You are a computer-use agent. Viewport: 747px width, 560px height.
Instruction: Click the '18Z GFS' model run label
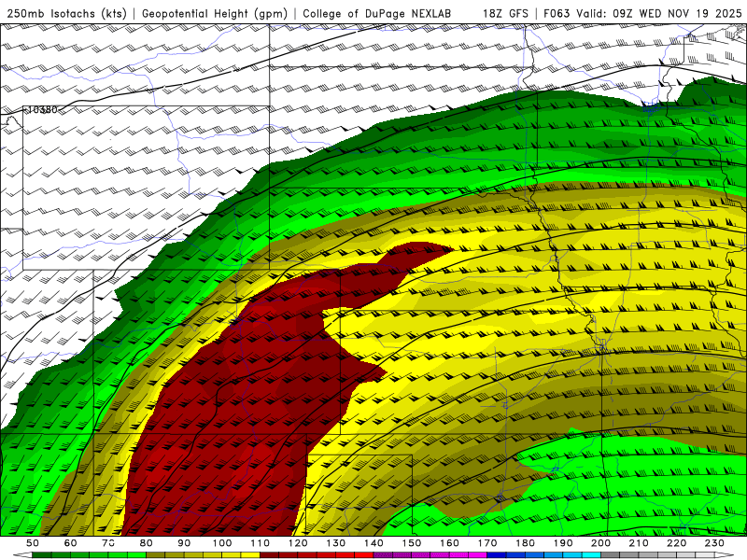pos(505,13)
